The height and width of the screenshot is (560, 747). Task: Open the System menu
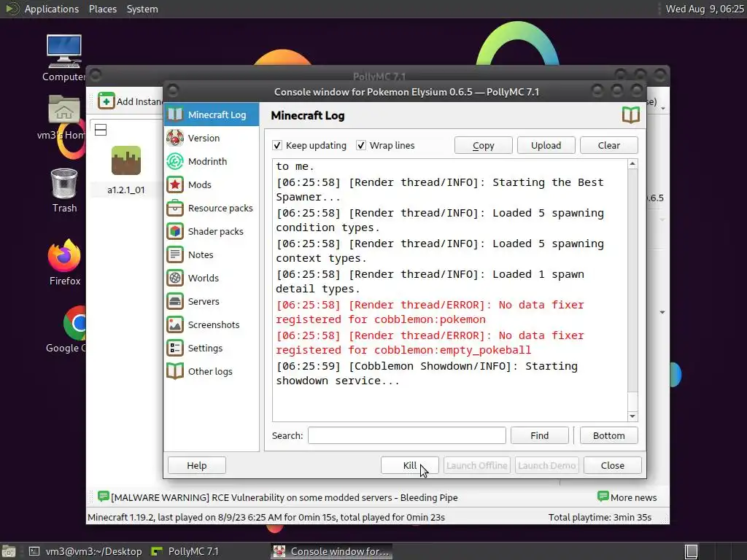click(142, 9)
